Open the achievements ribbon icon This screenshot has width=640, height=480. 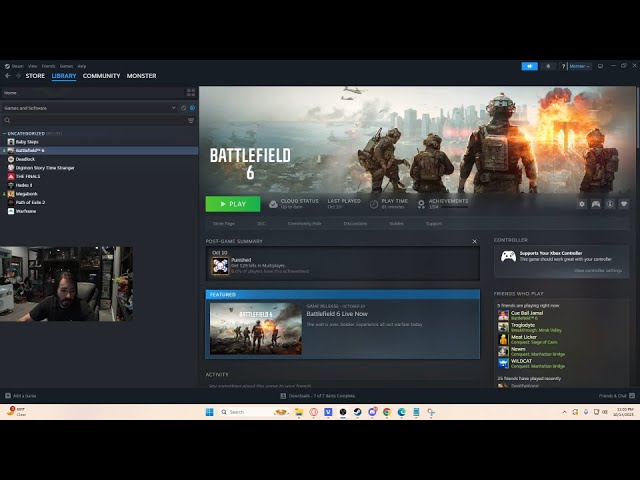(421, 204)
